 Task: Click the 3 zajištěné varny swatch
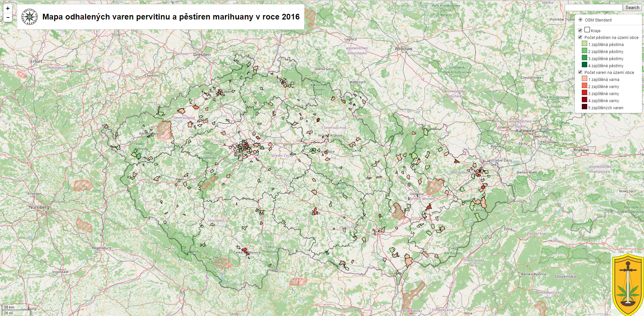[585, 93]
